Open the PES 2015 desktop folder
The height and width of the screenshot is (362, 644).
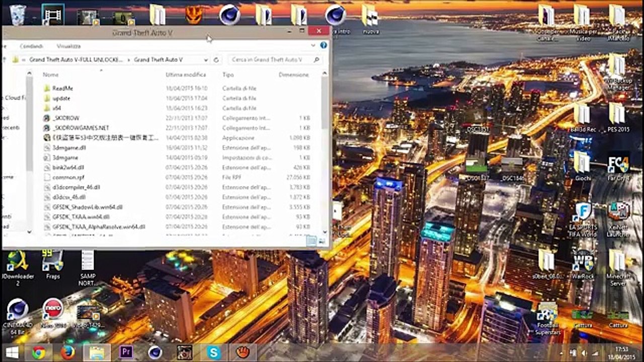click(618, 118)
